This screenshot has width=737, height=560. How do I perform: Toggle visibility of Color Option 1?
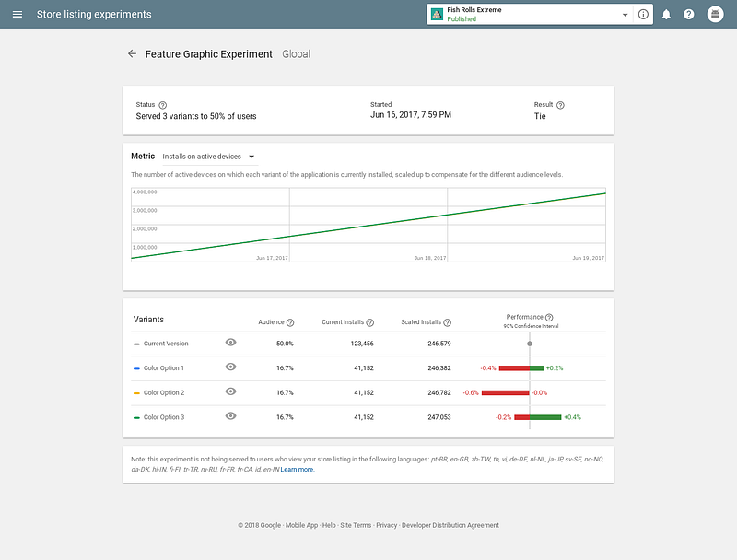[230, 367]
